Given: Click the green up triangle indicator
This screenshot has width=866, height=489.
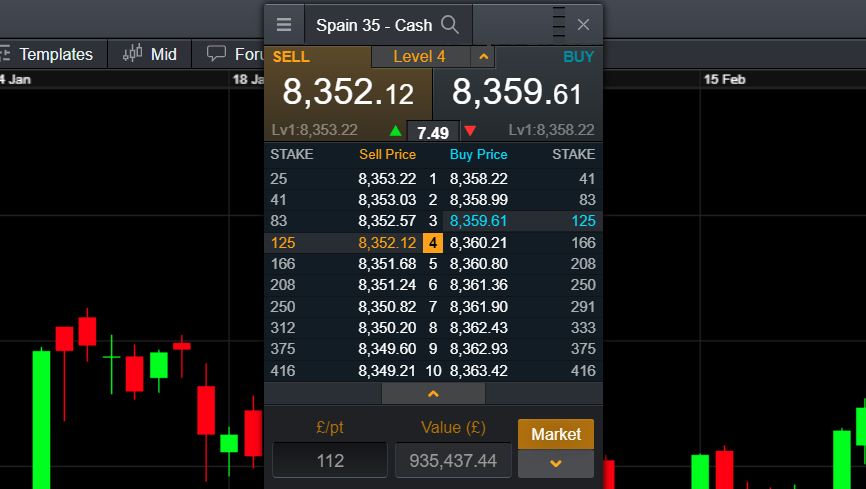Looking at the screenshot, I should tap(395, 131).
